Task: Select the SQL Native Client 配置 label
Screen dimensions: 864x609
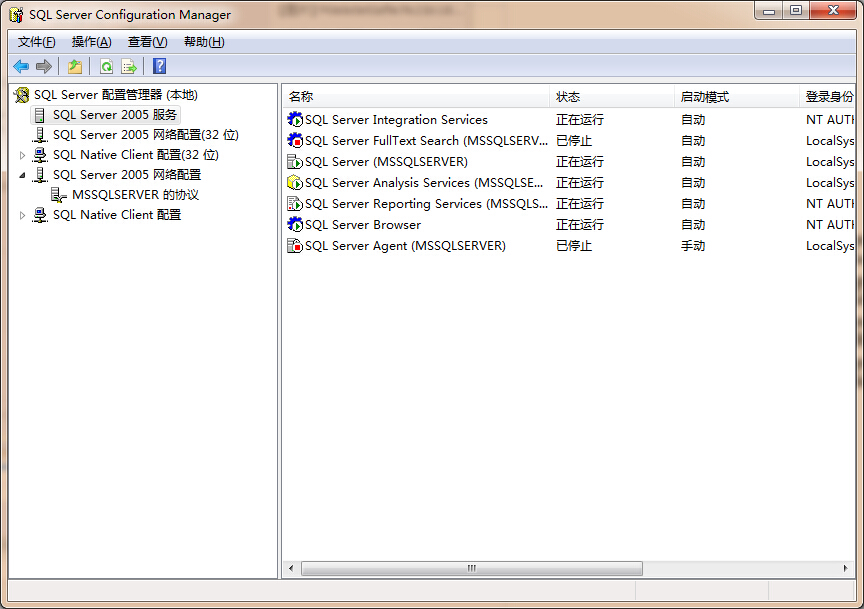Action: (117, 215)
